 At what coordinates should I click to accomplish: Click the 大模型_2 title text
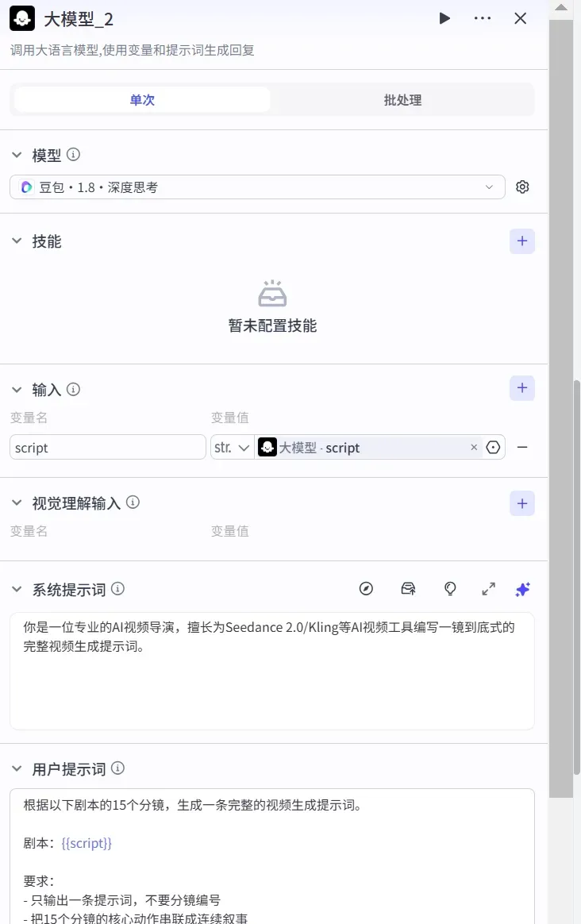pos(79,19)
